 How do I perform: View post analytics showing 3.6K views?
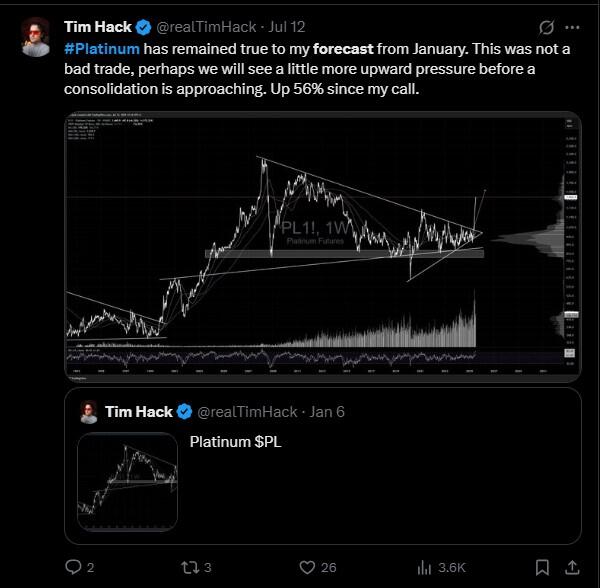click(x=423, y=567)
